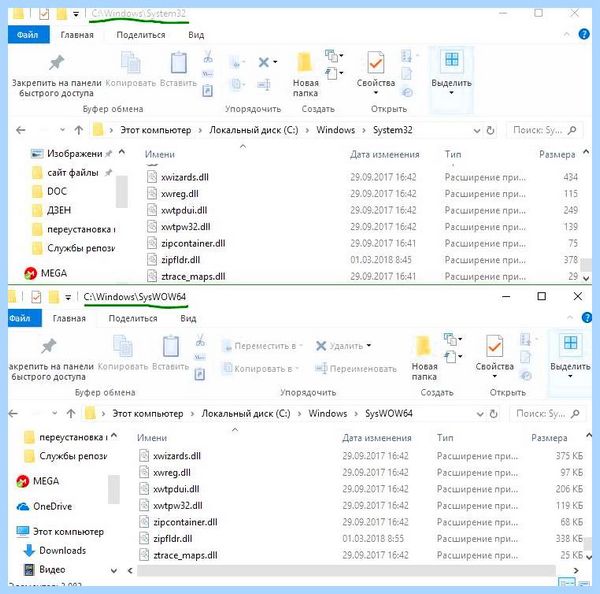
Task: Open Quick Access Toolbar dropdown in SysWOW64 title bar
Action: coord(68,297)
